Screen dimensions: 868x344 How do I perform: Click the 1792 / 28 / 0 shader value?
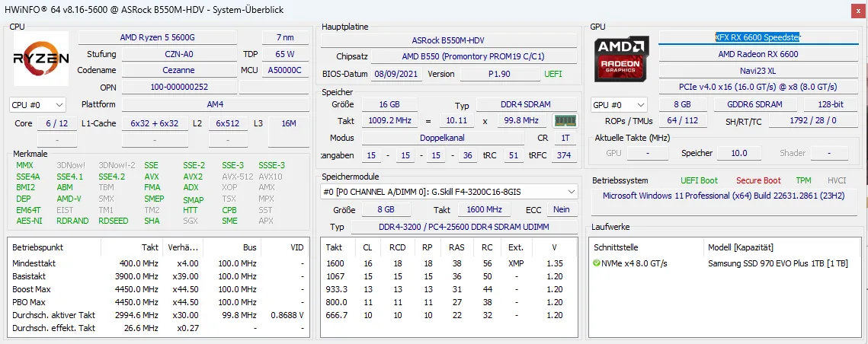(x=813, y=121)
